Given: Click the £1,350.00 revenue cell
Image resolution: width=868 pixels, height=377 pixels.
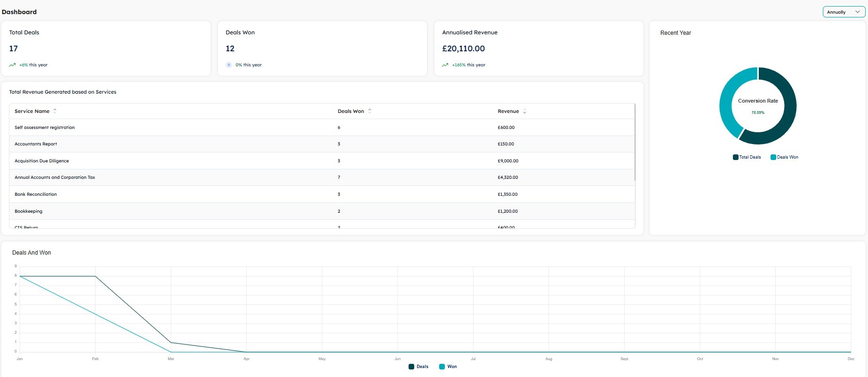Looking at the screenshot, I should pos(507,194).
